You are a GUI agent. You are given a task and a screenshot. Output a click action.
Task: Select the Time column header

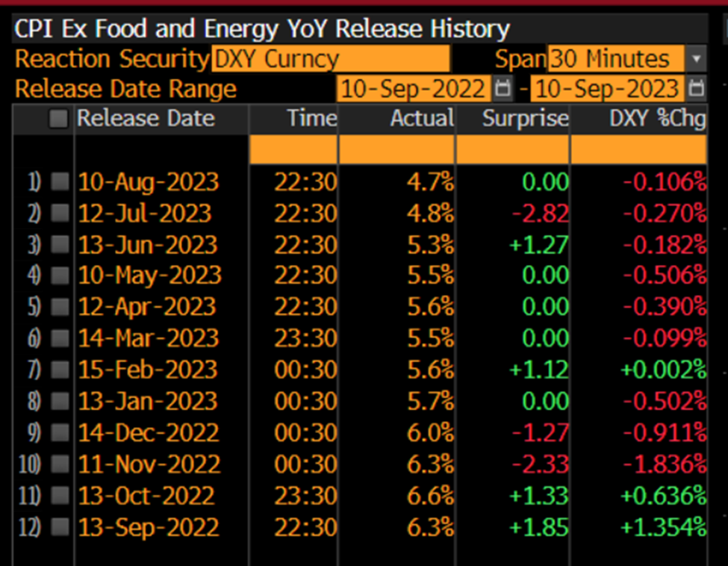312,119
